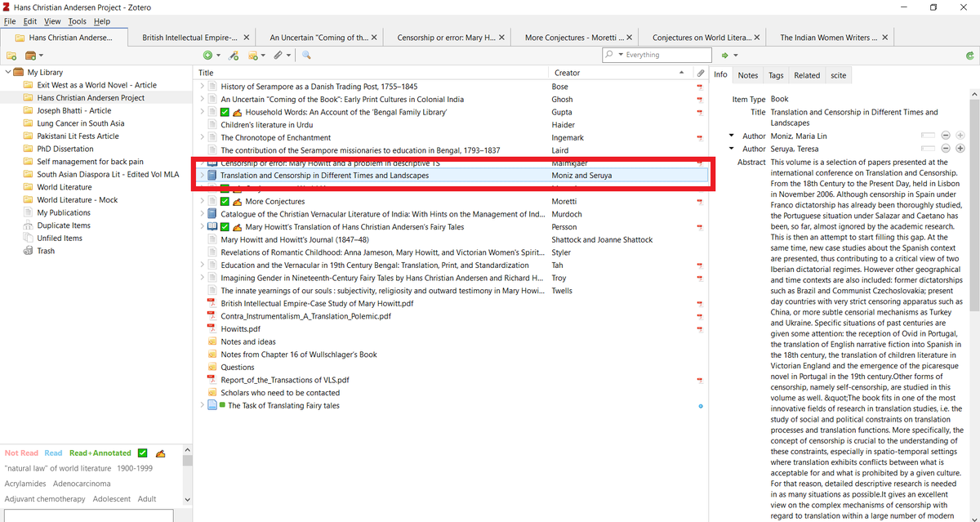Select My Publications in the library pane
980x522 pixels.
pyautogui.click(x=64, y=212)
